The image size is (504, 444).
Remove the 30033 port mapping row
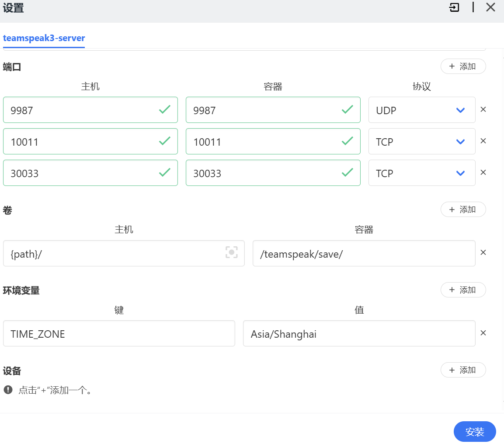483,172
